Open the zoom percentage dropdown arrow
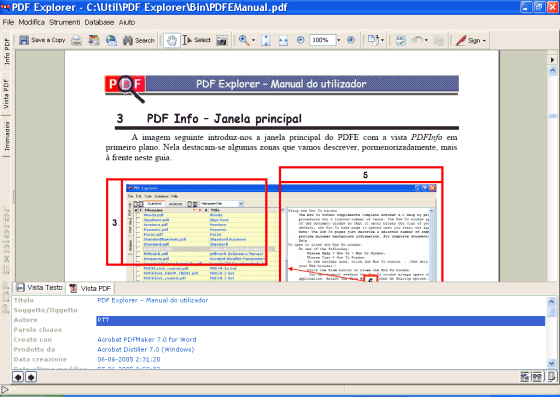The width and height of the screenshot is (560, 397). [339, 40]
